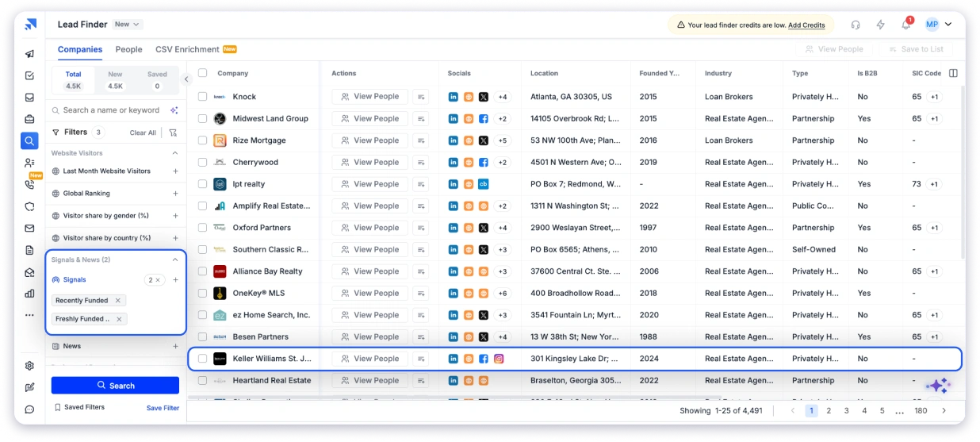This screenshot has width=980, height=442.
Task: Check the Alliance Bay Realty checkbox
Action: coord(203,271)
